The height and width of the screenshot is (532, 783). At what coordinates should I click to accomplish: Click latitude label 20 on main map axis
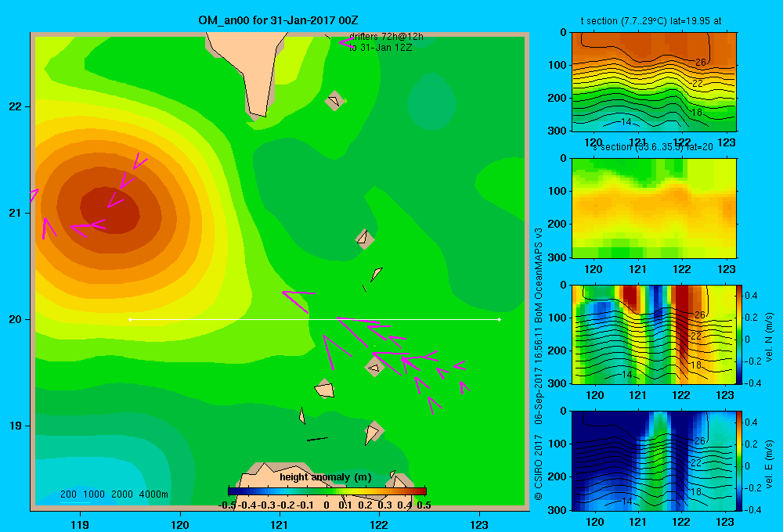[x=15, y=319]
